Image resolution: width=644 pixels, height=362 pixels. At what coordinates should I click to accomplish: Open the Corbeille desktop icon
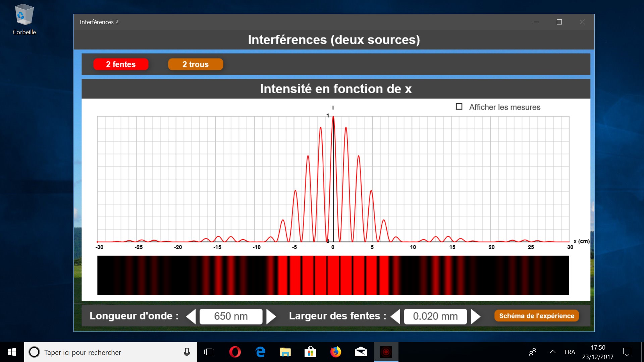(x=24, y=19)
